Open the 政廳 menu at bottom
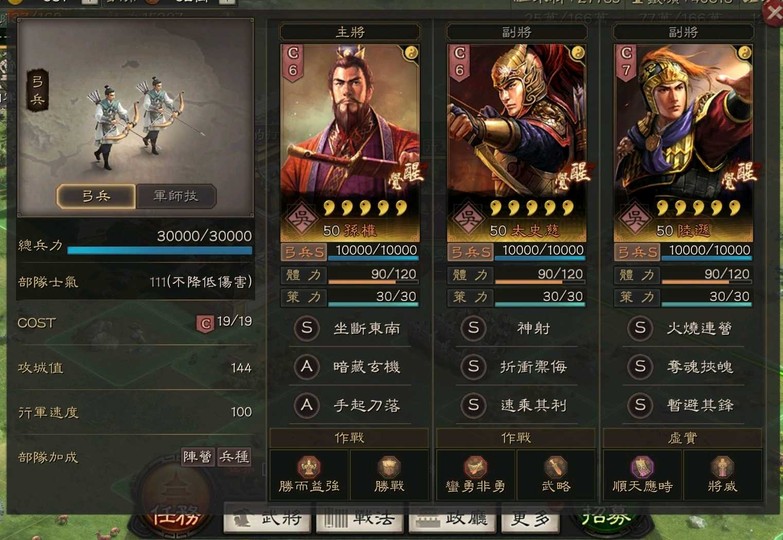The width and height of the screenshot is (783, 540). (452, 519)
